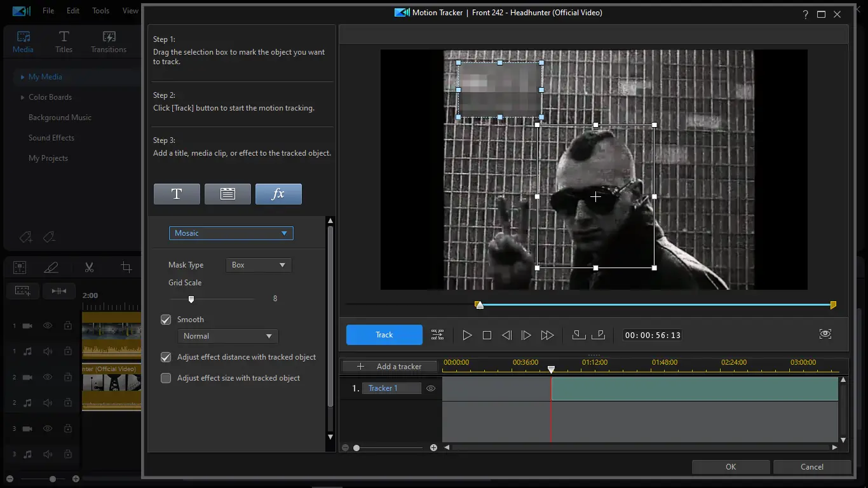Open the Mask Type Box dropdown

pyautogui.click(x=259, y=265)
